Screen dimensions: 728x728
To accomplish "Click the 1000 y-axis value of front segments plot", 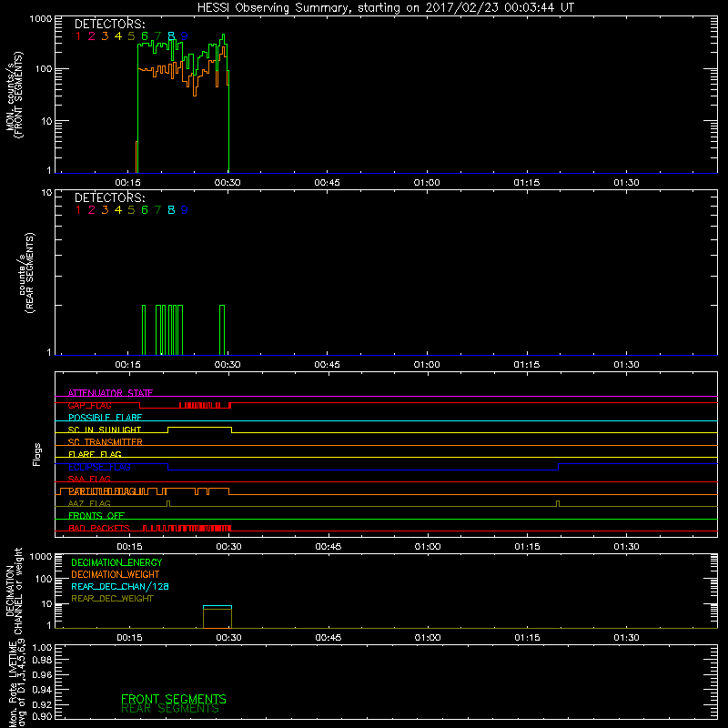I will point(41,19).
